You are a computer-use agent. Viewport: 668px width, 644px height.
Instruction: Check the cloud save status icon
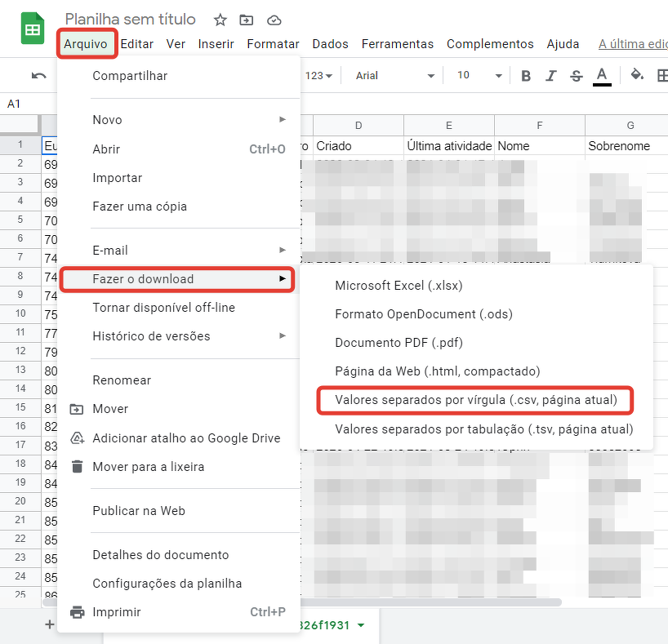[x=274, y=20]
